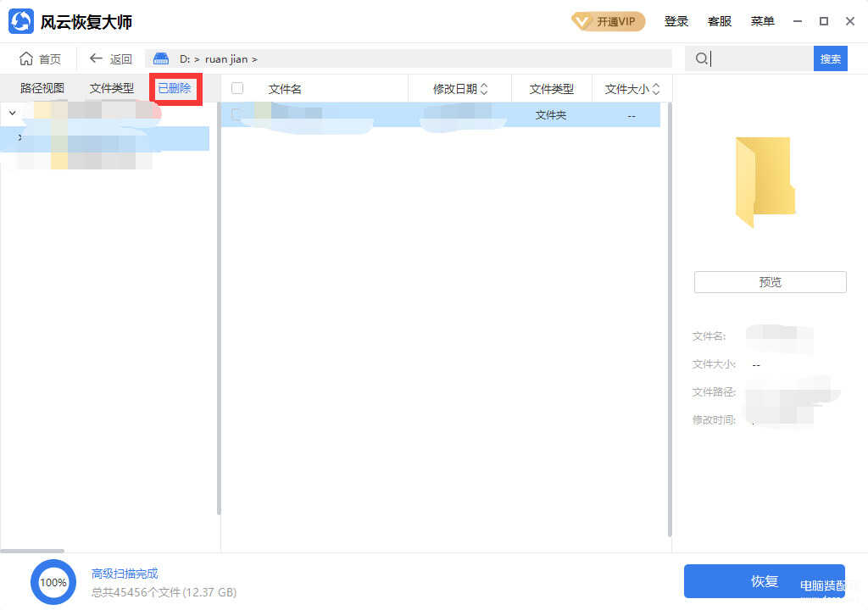Expand the highlighted tree node arrow
The image size is (868, 610).
(x=19, y=137)
